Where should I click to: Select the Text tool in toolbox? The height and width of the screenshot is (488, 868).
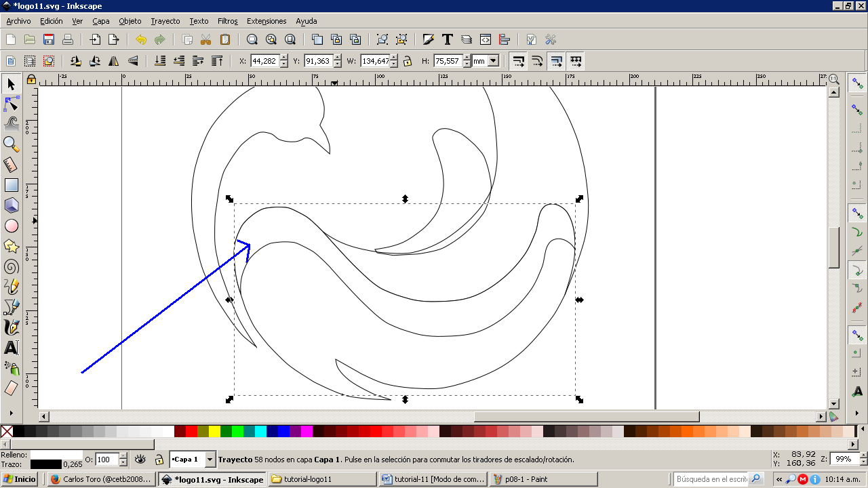(11, 348)
